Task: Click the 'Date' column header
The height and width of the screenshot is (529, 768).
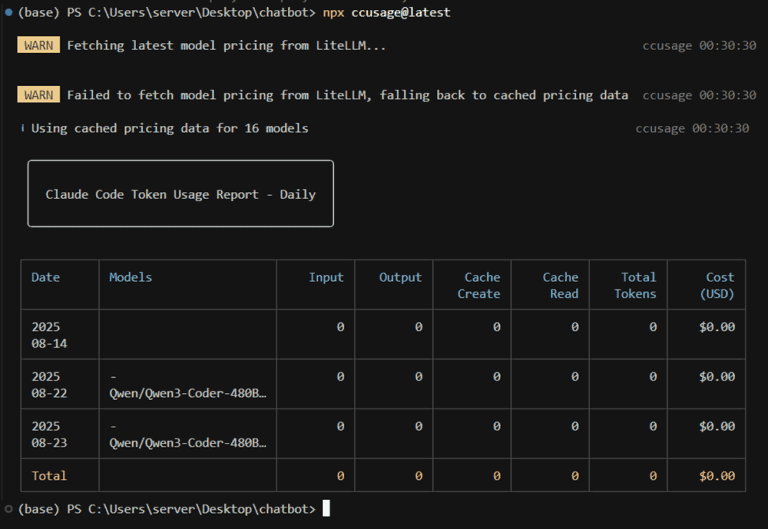Action: click(46, 277)
